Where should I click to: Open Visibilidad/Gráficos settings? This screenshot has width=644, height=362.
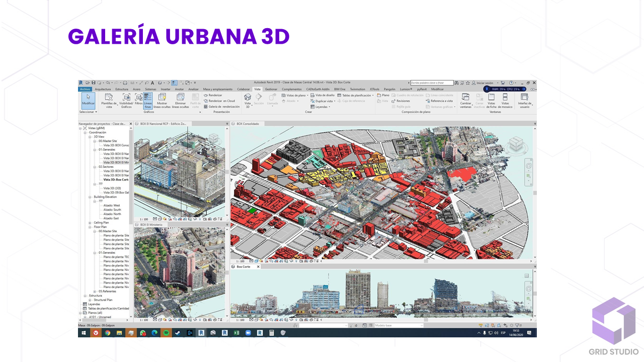pos(126,101)
